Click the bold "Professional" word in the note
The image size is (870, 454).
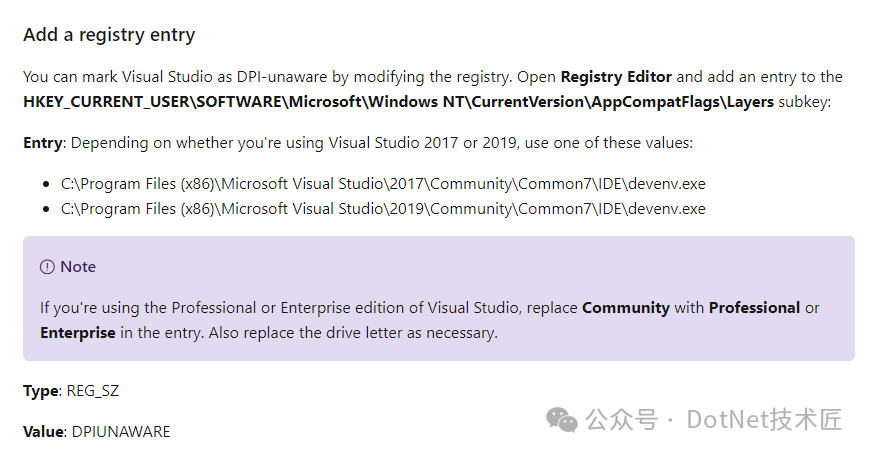click(x=754, y=308)
